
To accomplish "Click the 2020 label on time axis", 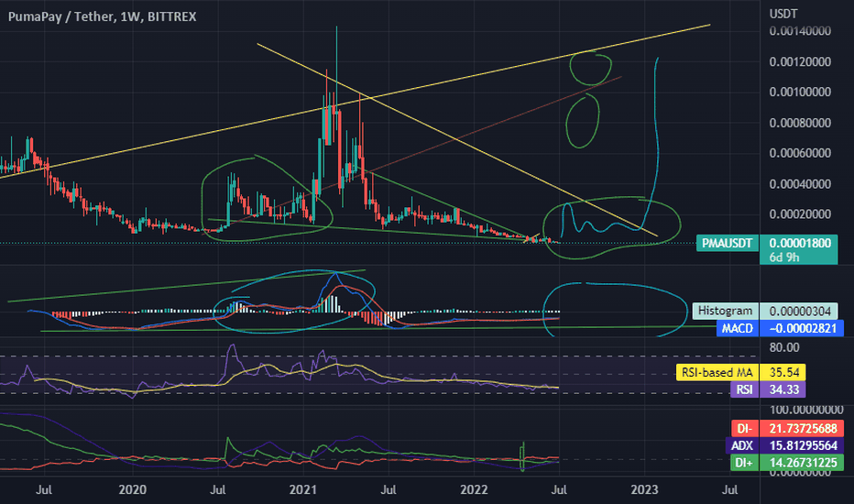I will pyautogui.click(x=132, y=489).
